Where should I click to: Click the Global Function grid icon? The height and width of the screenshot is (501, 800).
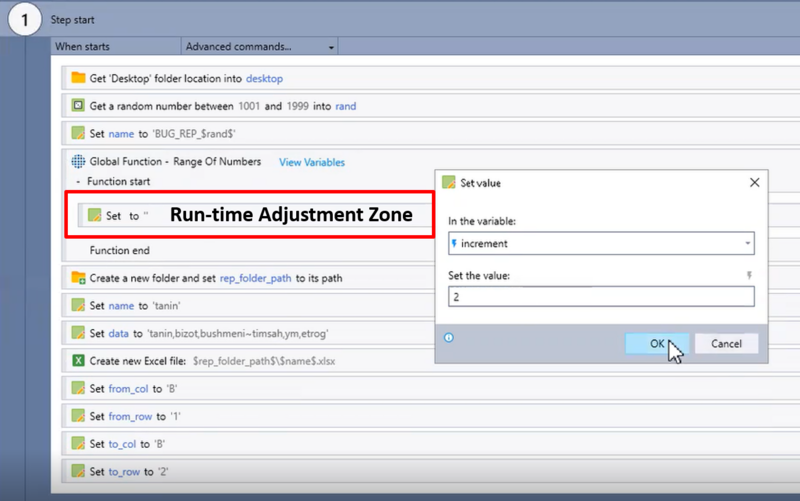pyautogui.click(x=78, y=161)
